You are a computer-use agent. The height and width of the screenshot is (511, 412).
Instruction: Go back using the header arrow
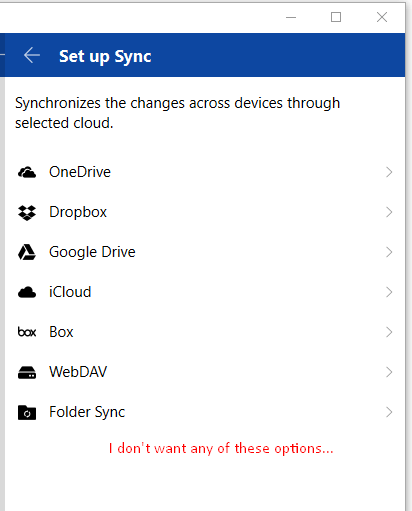(32, 55)
